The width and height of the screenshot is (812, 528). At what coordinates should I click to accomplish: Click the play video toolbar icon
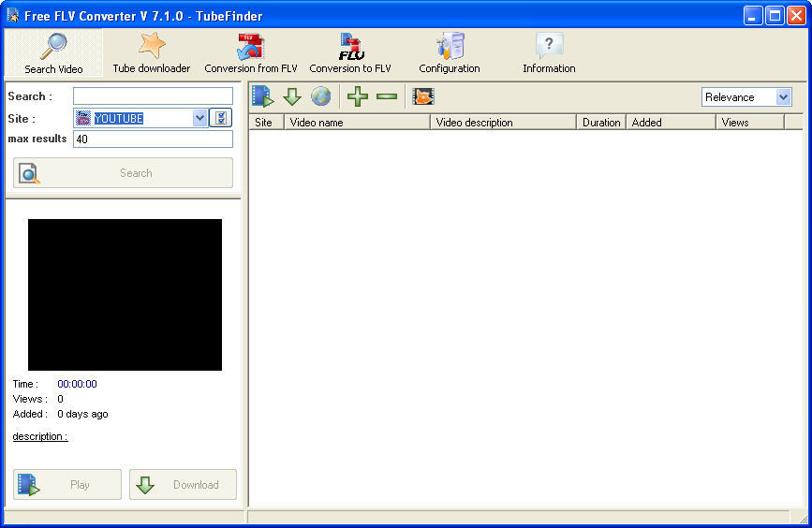262,96
